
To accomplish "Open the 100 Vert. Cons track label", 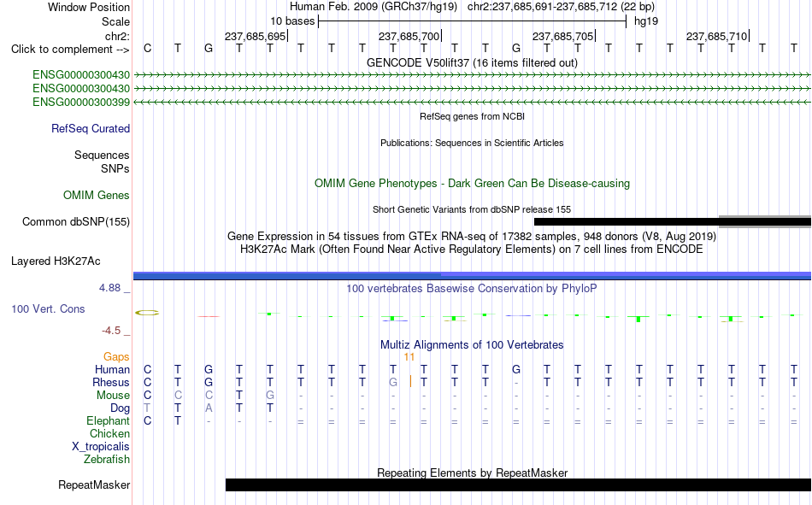I will (x=48, y=308).
